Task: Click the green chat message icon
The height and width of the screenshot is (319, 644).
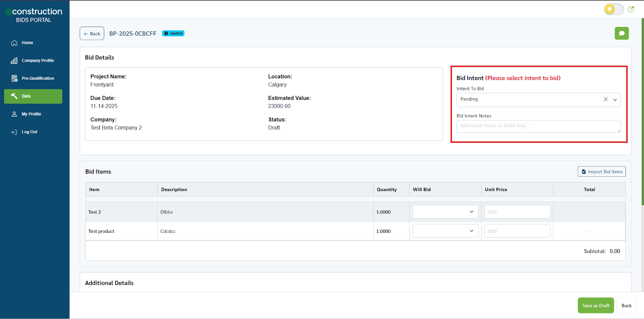Action: 621,33
